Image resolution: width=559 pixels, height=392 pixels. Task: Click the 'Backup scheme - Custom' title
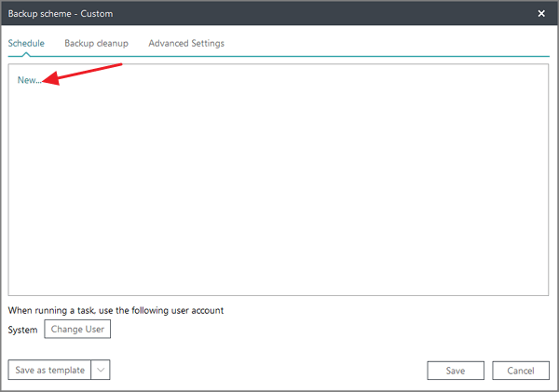click(x=61, y=14)
